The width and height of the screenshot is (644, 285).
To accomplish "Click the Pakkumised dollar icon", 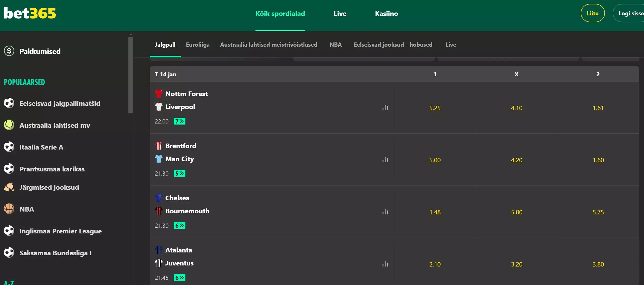I will point(9,51).
